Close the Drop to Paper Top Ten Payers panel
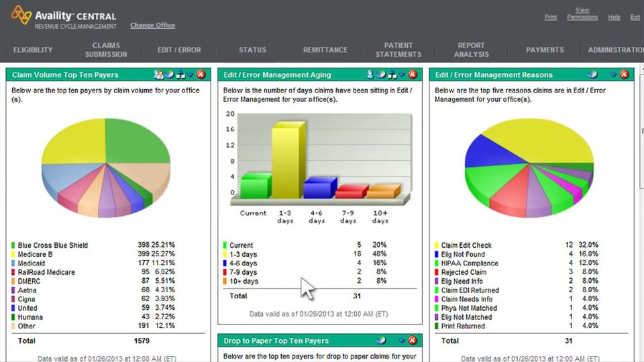The image size is (644, 362). (413, 341)
